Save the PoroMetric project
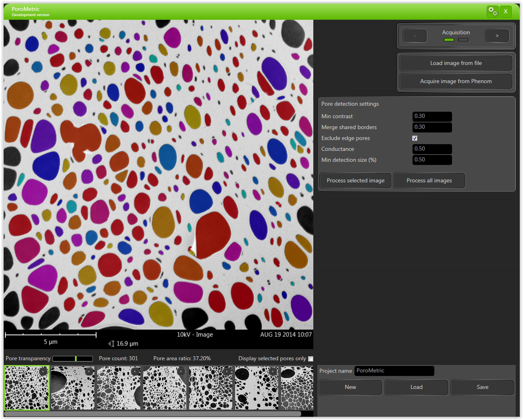Screen dimensions: 523x420 click(482, 387)
